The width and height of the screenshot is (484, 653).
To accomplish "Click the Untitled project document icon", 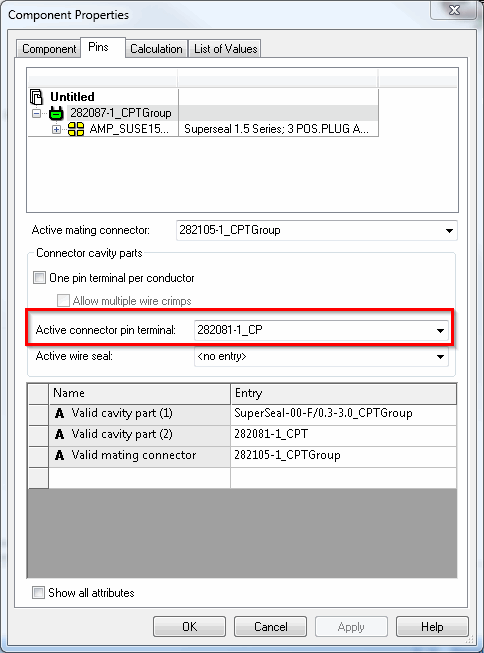I will (x=37, y=97).
